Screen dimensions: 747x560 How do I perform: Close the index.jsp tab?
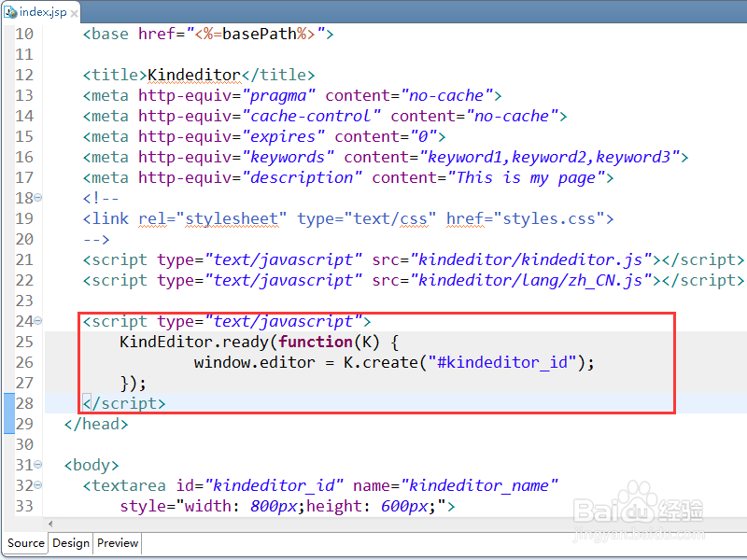74,13
